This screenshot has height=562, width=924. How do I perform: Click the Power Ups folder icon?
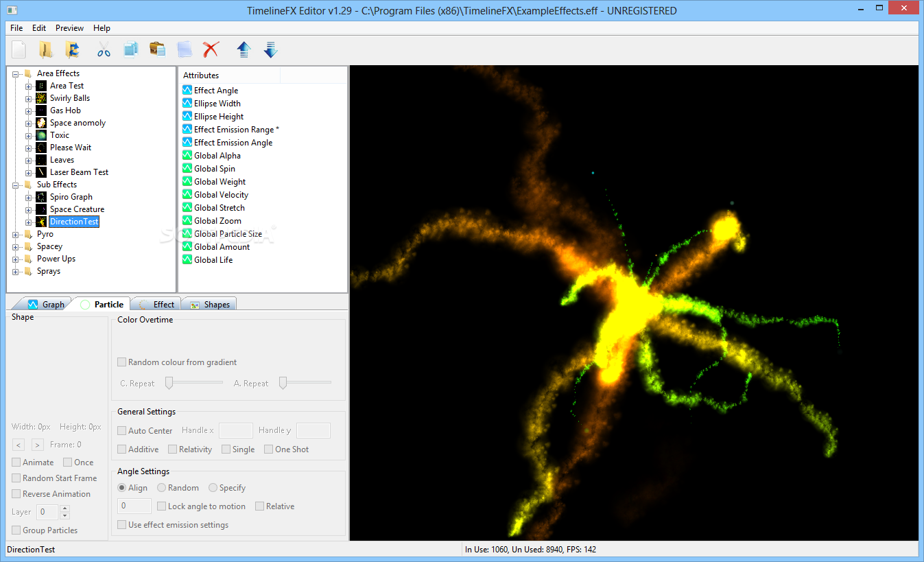(x=28, y=259)
